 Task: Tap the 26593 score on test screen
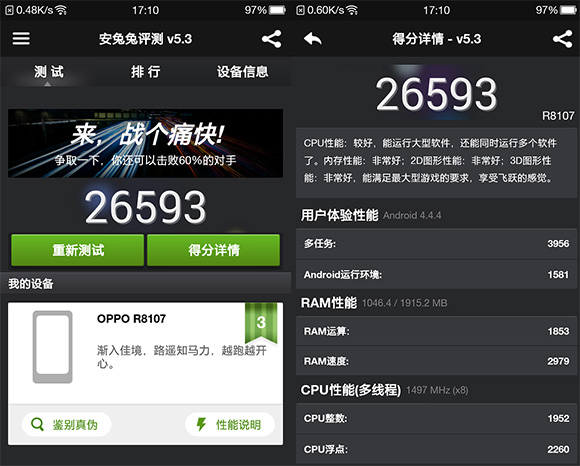[x=145, y=207]
